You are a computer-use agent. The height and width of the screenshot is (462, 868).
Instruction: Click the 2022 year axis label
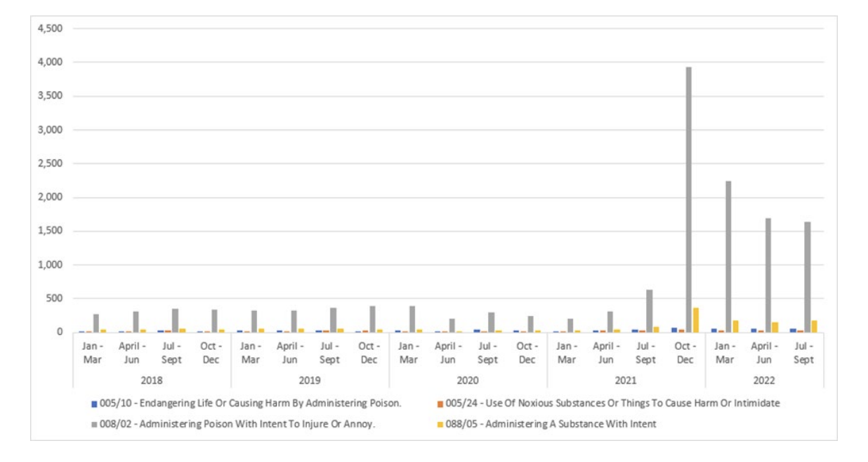[764, 380]
